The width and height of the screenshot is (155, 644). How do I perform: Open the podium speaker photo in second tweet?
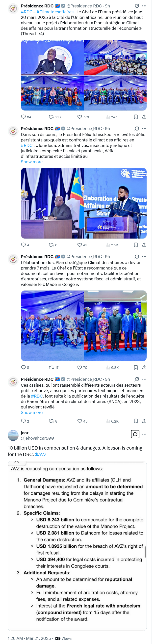tap(115, 203)
